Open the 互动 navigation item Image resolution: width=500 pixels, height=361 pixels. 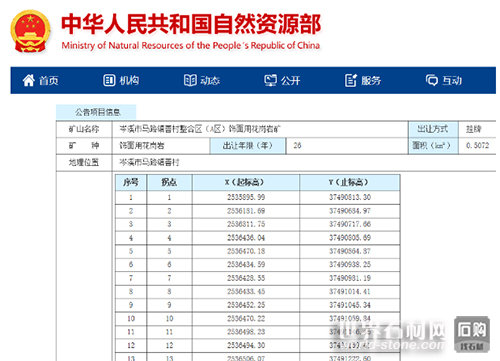(444, 80)
